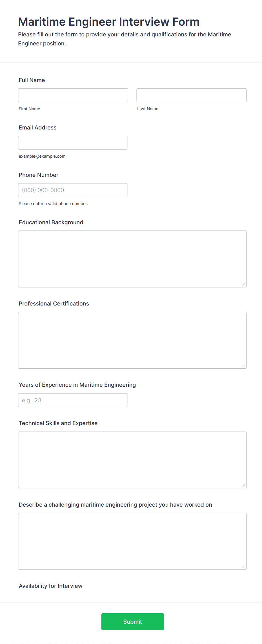Click the challenging project description text area
Screen dimensions: 262x644
pyautogui.click(x=132, y=541)
